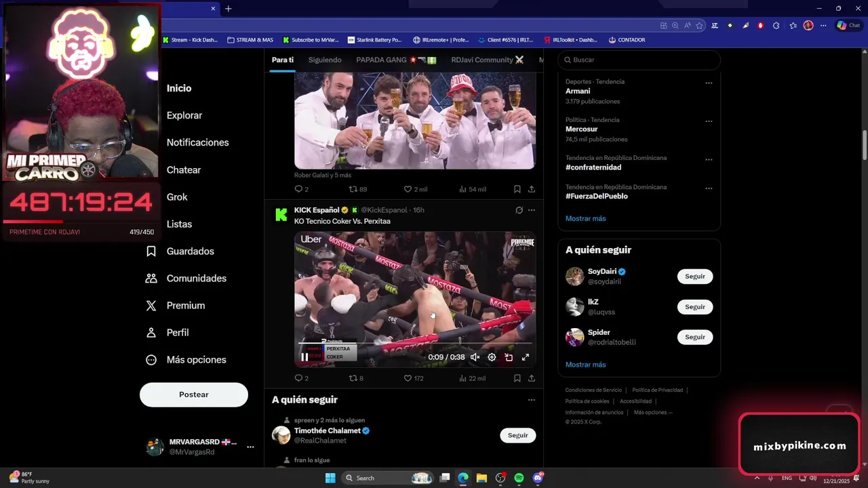Share the KICK Español post
Viewport: 868px width, 488px height.
tap(532, 378)
